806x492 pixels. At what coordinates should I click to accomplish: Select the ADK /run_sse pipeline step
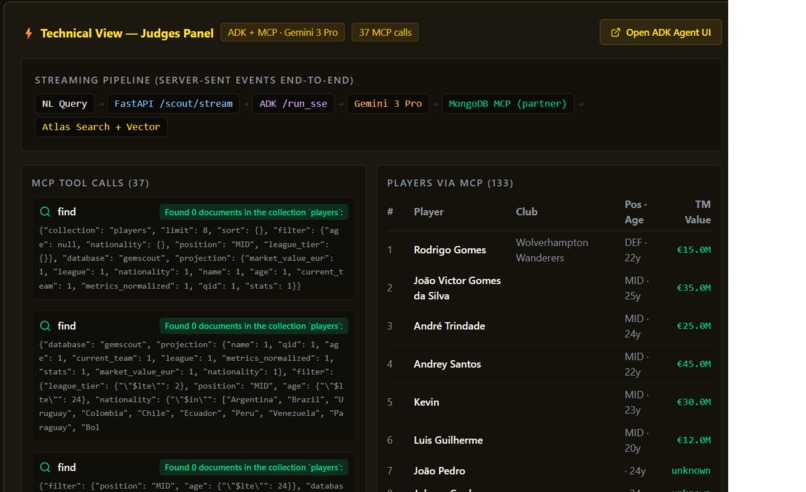[x=293, y=104]
